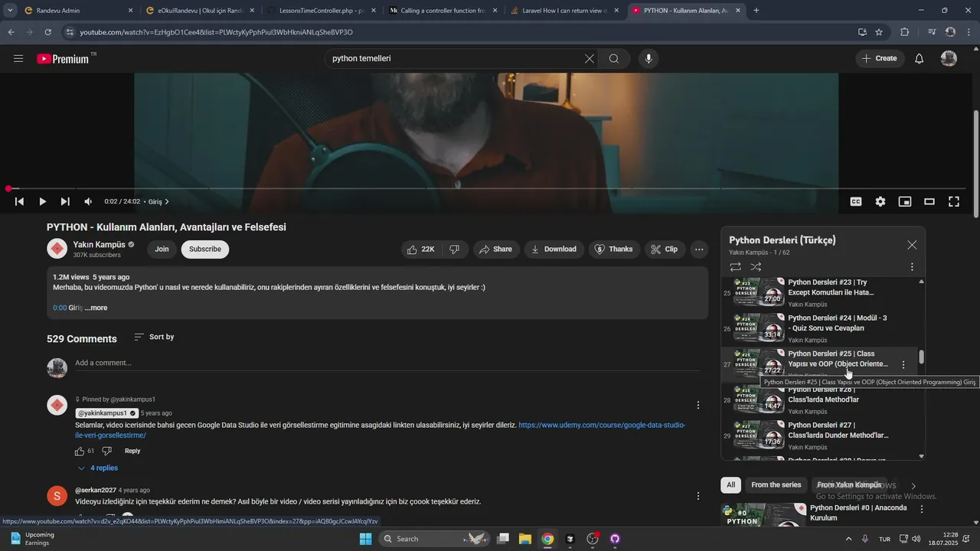Image resolution: width=980 pixels, height=551 pixels.
Task: Open more actions ellipsis under video
Action: pos(699,249)
